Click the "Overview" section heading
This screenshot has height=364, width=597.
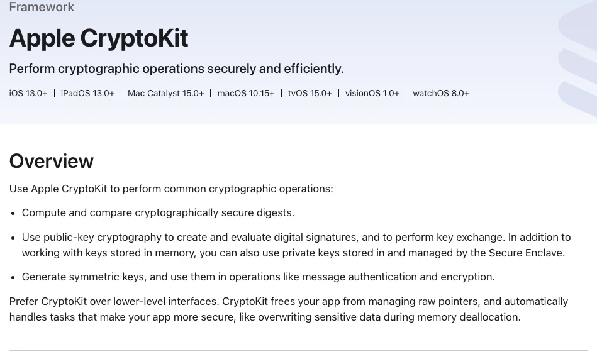pos(52,161)
